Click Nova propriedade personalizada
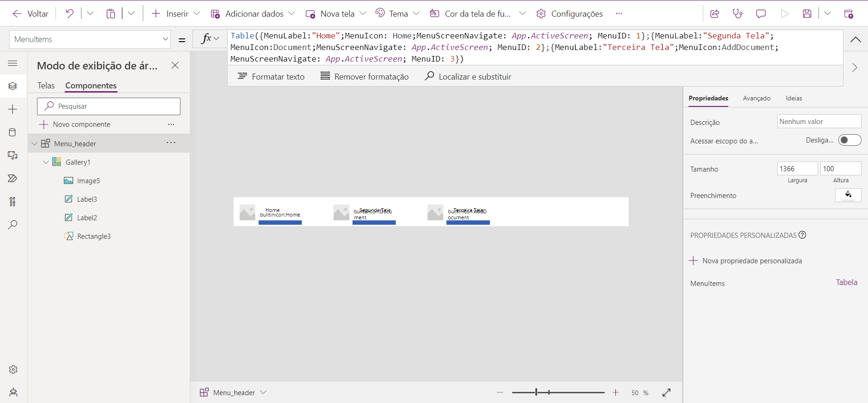The height and width of the screenshot is (403, 868). pos(746,261)
